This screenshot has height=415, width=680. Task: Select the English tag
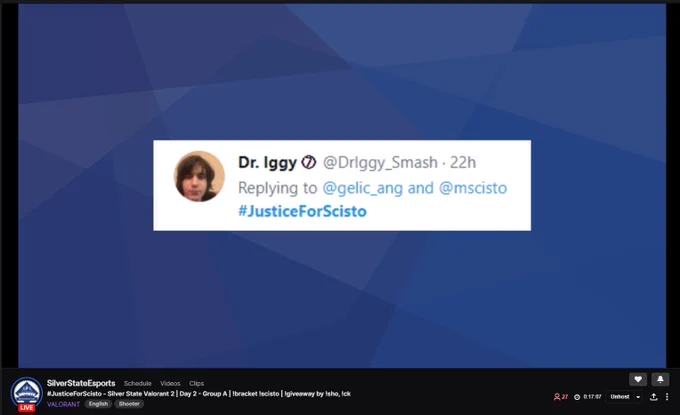98,404
